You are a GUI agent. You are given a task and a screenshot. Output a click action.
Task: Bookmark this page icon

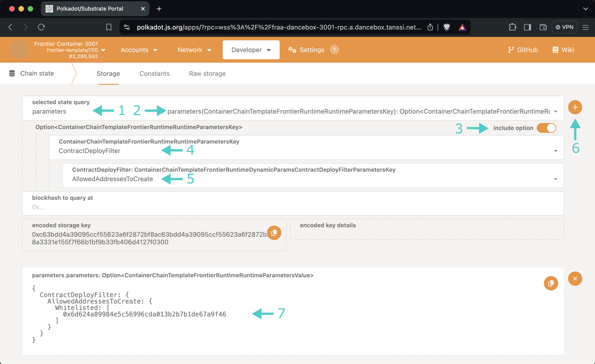click(x=109, y=27)
